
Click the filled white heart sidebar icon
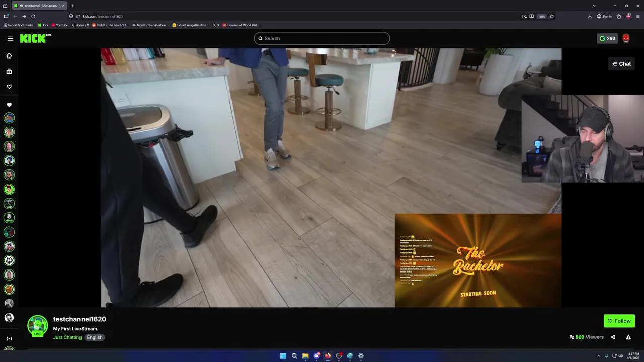pos(9,105)
